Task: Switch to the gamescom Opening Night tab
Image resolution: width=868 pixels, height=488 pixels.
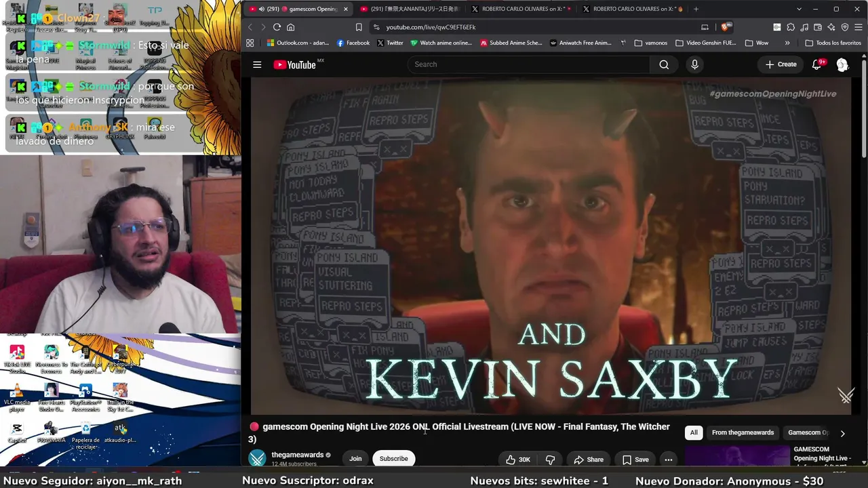Action: pyautogui.click(x=298, y=9)
